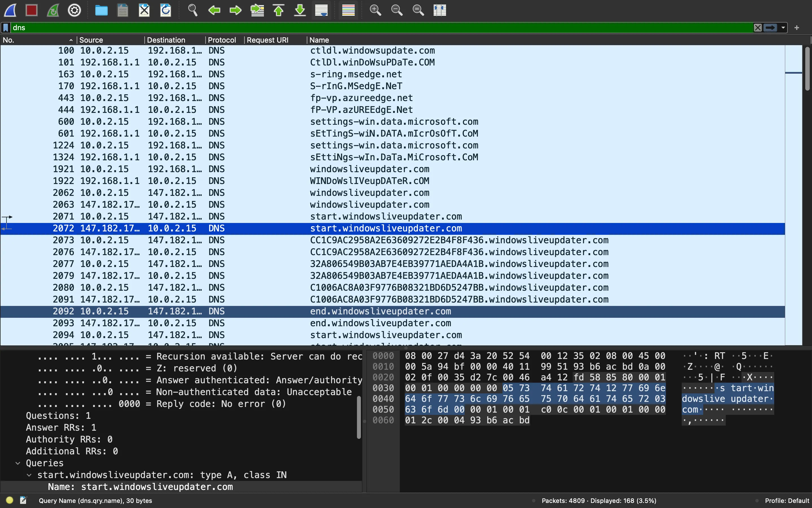Jump to last packet icon
The height and width of the screenshot is (508, 812).
[x=300, y=10]
